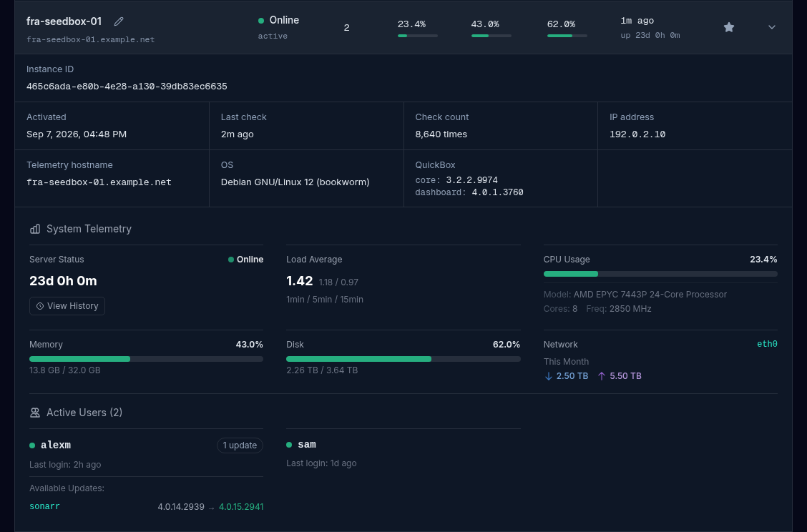Click 'Last login: 1d ago' under sam

pos(321,463)
